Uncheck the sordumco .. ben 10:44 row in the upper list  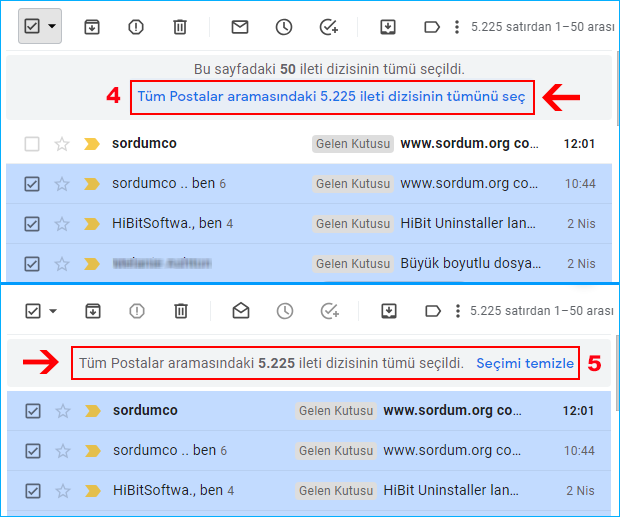pos(32,184)
